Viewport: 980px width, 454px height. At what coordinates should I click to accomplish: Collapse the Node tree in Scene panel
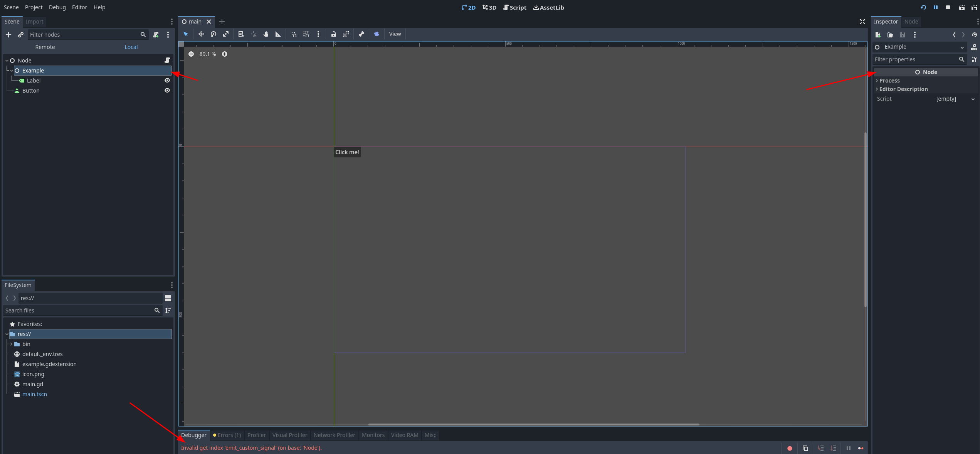coord(7,60)
